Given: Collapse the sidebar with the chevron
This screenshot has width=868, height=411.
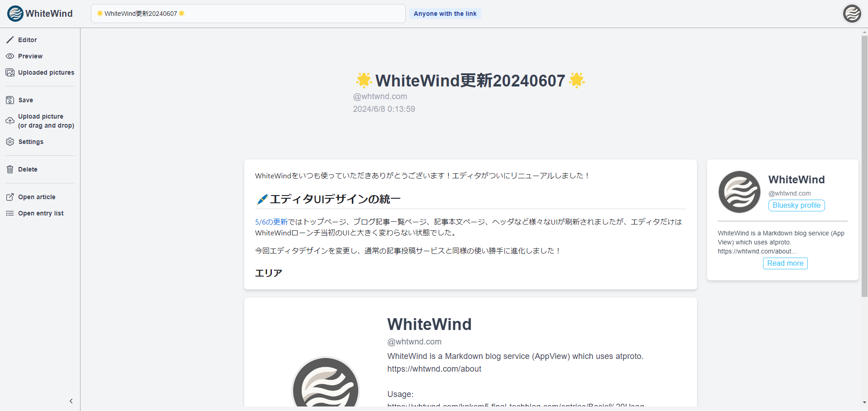Looking at the screenshot, I should pos(71,401).
